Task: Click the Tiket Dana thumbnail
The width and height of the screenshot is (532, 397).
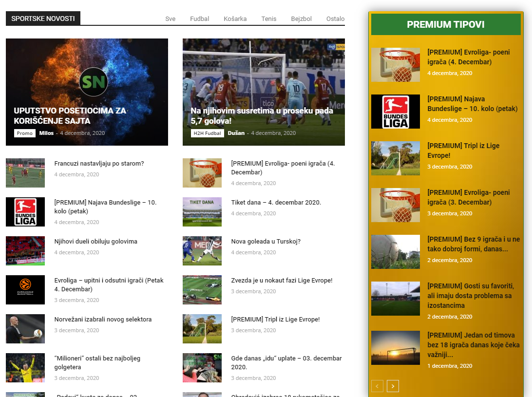Action: [202, 212]
